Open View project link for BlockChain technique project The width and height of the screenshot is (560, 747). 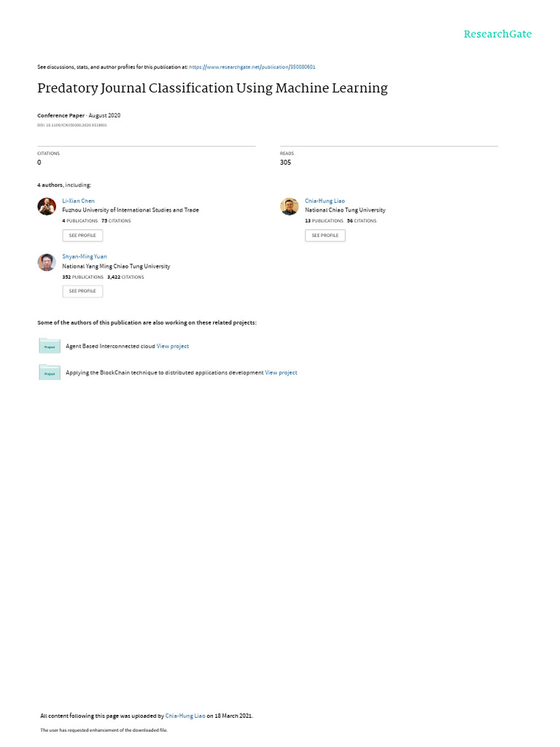point(281,373)
